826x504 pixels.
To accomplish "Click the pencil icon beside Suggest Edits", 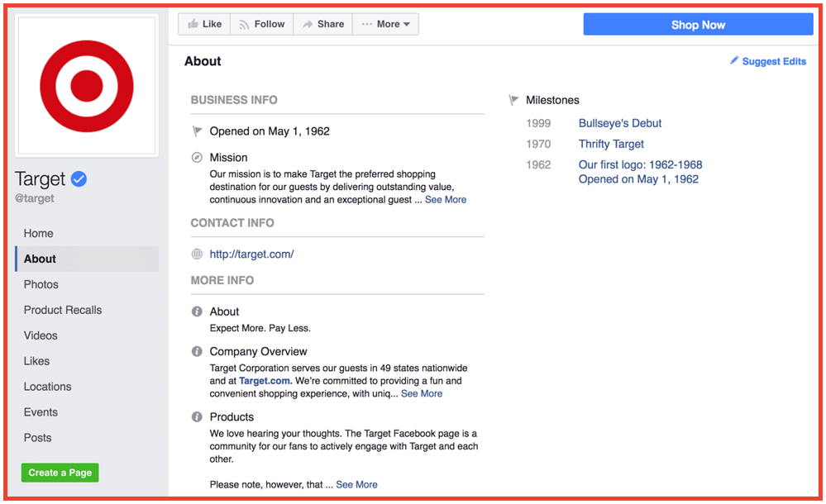I will click(x=734, y=60).
